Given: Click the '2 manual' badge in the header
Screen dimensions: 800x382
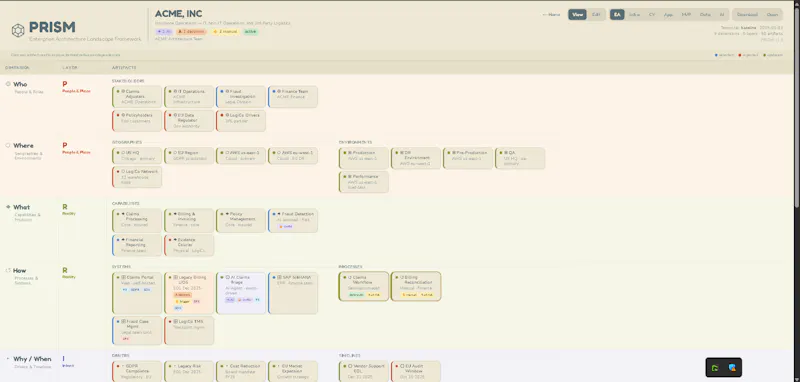Looking at the screenshot, I should click(225, 32).
